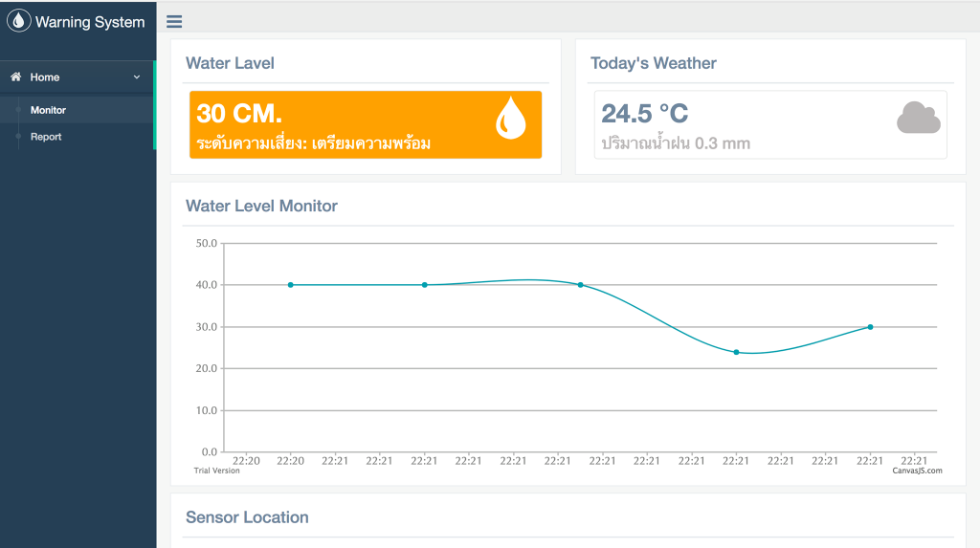Screen dimensions: 980x548
Task: Select the second chart data point at 40
Action: coord(425,285)
